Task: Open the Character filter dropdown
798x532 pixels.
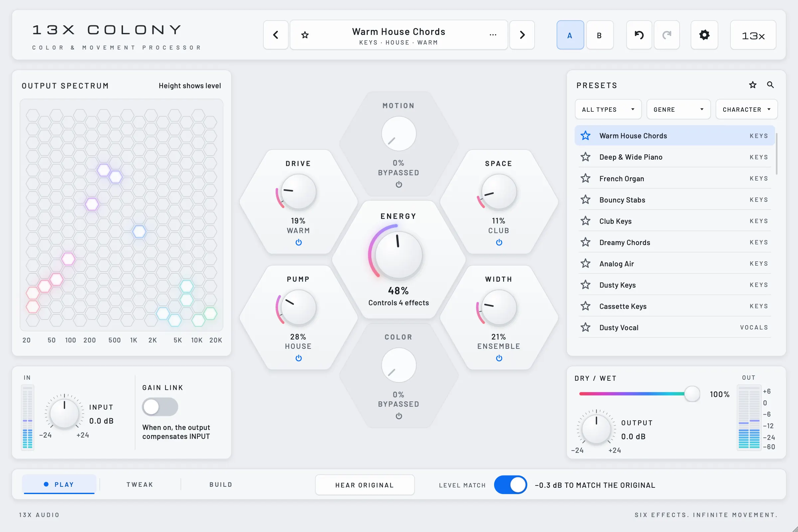Action: click(746, 109)
